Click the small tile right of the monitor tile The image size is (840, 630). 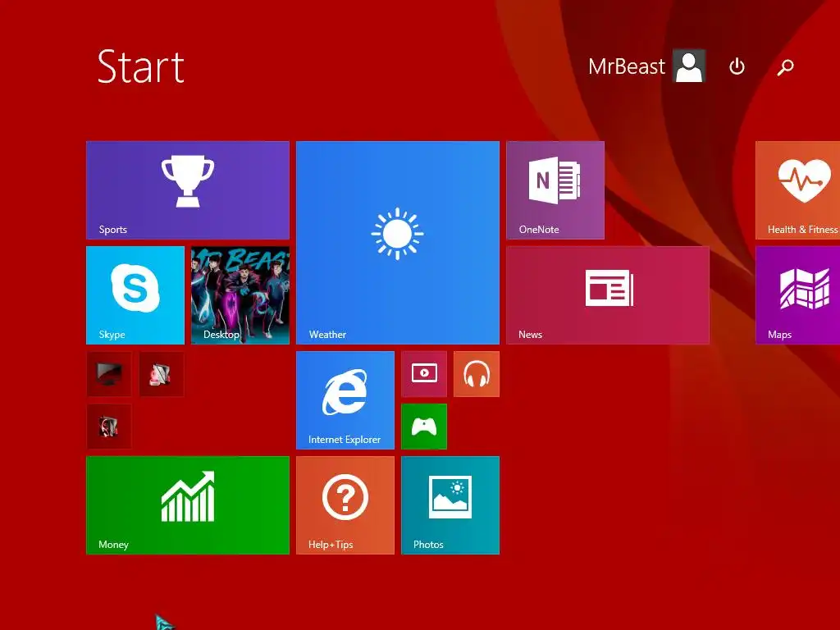(x=162, y=374)
